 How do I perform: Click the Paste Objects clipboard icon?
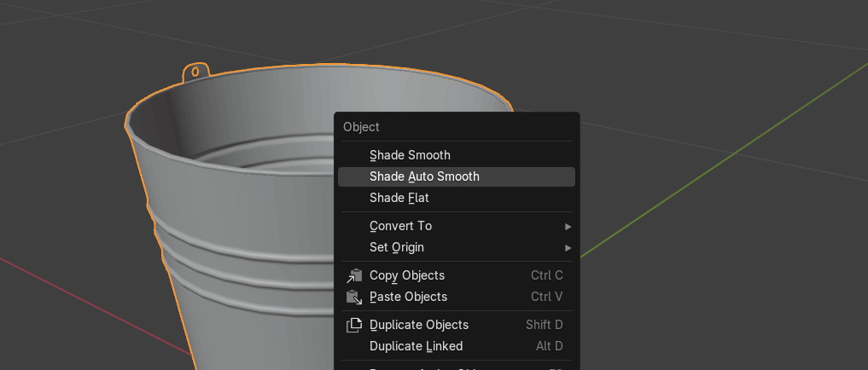354,297
